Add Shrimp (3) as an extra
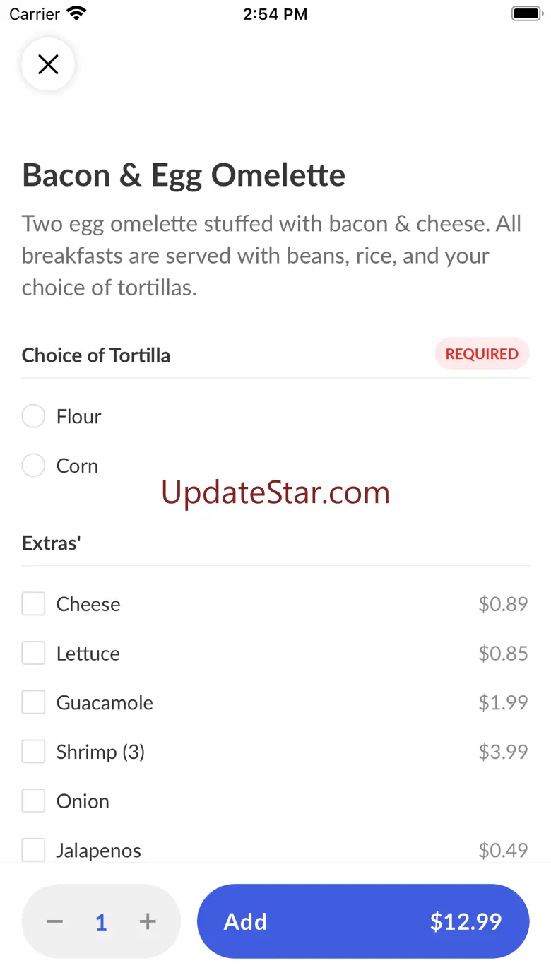Screen dimensions: 551x980 [x=33, y=752]
